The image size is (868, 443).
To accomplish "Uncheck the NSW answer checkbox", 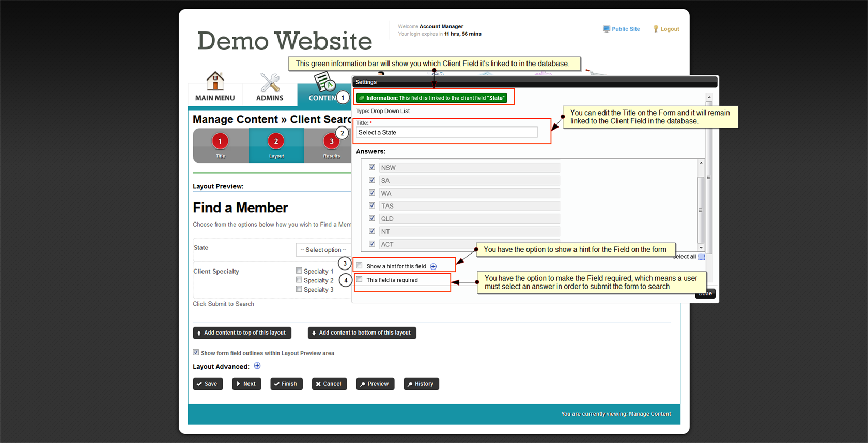I will coord(372,167).
